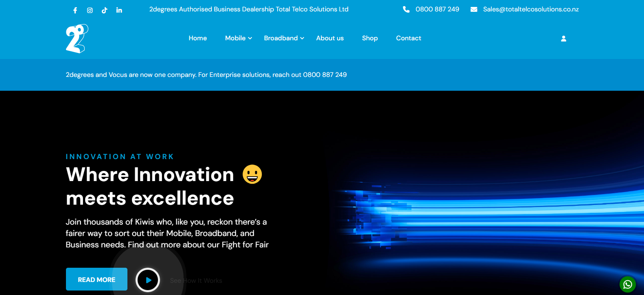This screenshot has height=295, width=644.
Task: Open the LinkedIn social icon
Action: [x=119, y=10]
